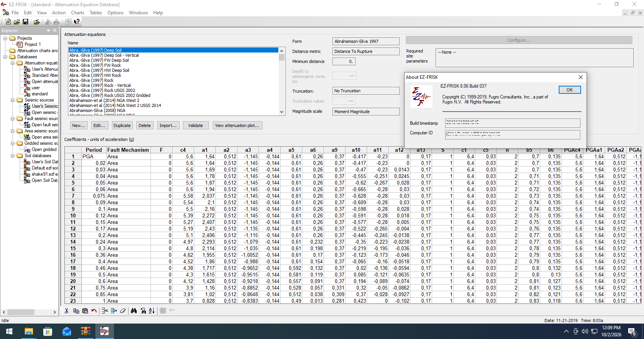Collapse the Projects tree node
This screenshot has height=339, width=644.
coord(5,38)
